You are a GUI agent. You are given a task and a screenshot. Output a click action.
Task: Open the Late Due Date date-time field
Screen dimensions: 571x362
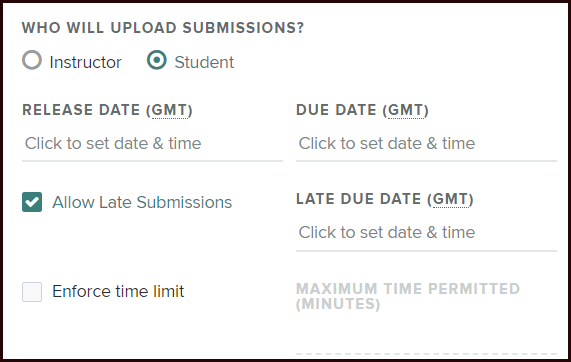(426, 233)
